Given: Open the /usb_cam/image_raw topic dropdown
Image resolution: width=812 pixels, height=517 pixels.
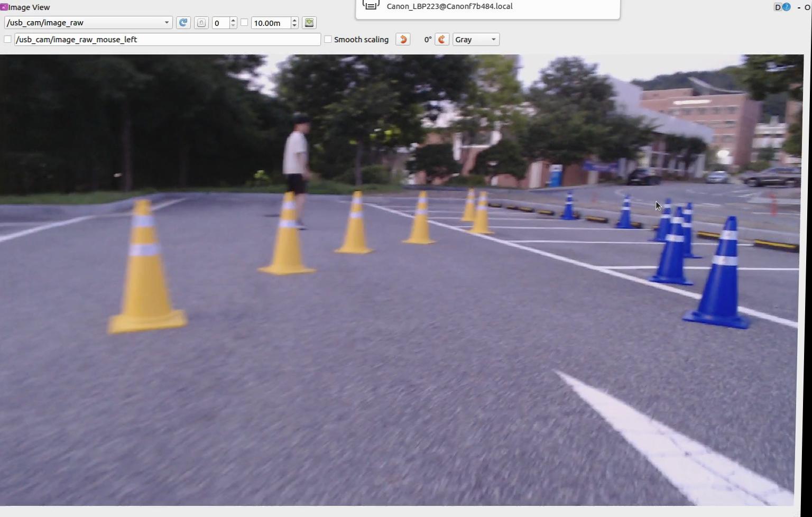Looking at the screenshot, I should tap(88, 23).
